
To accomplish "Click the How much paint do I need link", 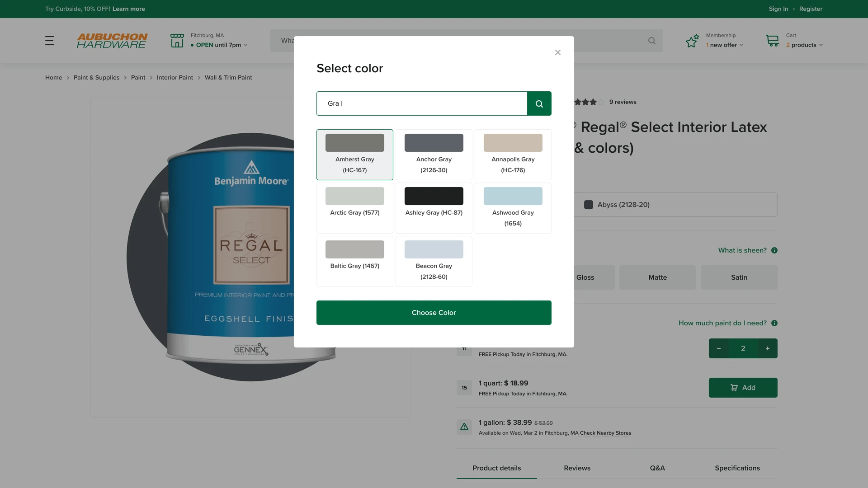I will 722,323.
